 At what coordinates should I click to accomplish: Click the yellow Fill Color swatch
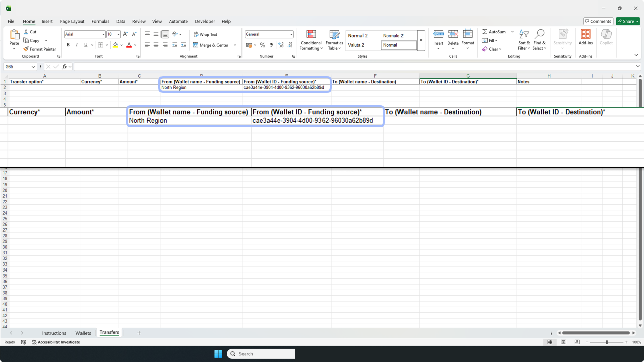[x=115, y=45]
